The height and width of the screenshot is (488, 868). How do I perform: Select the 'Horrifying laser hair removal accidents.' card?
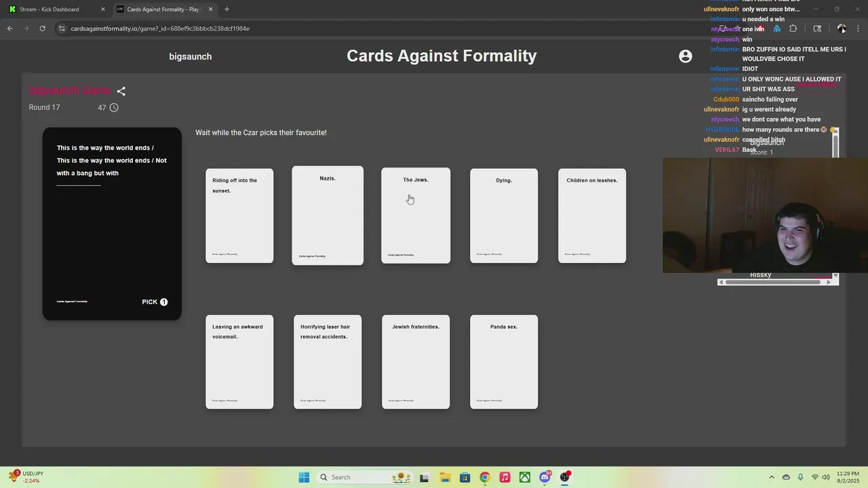328,362
